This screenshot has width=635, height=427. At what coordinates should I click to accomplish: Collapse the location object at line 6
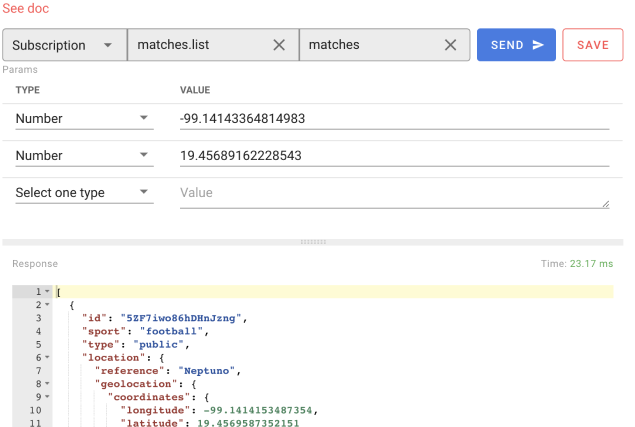click(47, 357)
